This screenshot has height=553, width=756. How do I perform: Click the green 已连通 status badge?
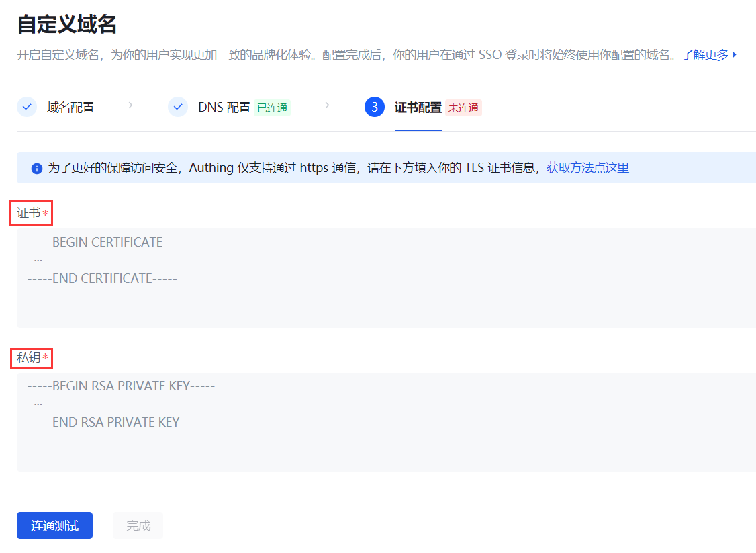pos(272,108)
